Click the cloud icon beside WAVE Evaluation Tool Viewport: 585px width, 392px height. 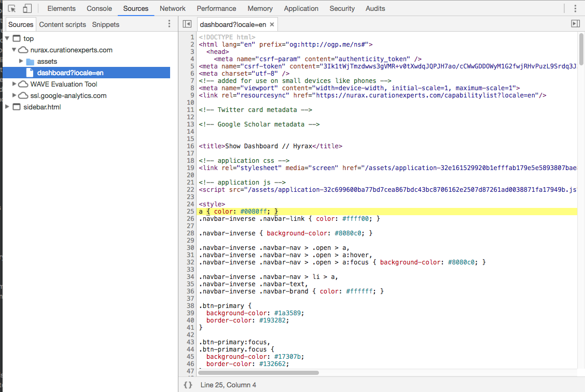pyautogui.click(x=23, y=84)
